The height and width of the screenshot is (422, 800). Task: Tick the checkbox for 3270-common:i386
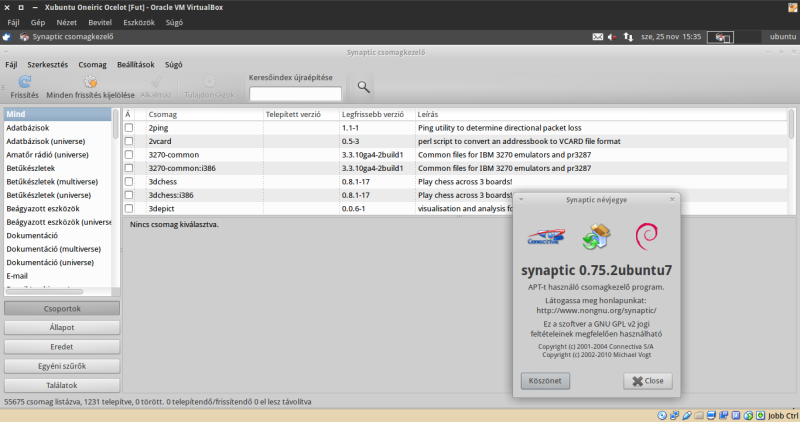[129, 168]
